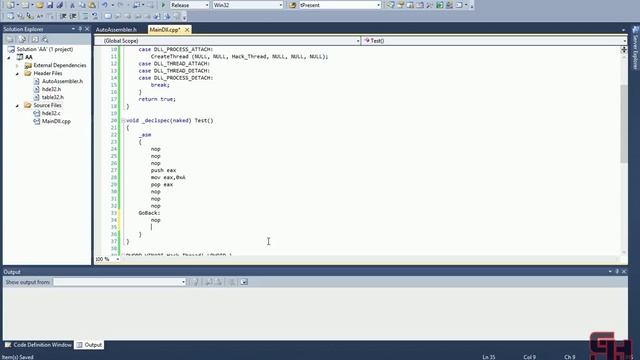Click 'Item(s) Saved' in the status bar

coord(17,357)
